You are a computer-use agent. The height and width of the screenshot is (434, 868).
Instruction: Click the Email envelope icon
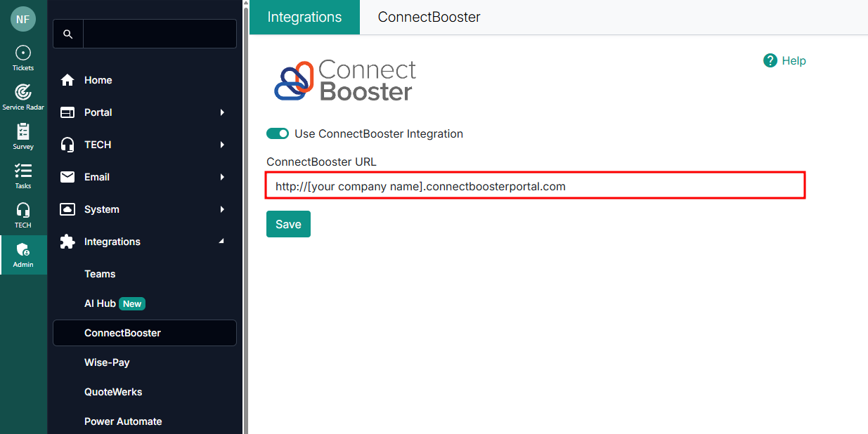click(x=67, y=177)
